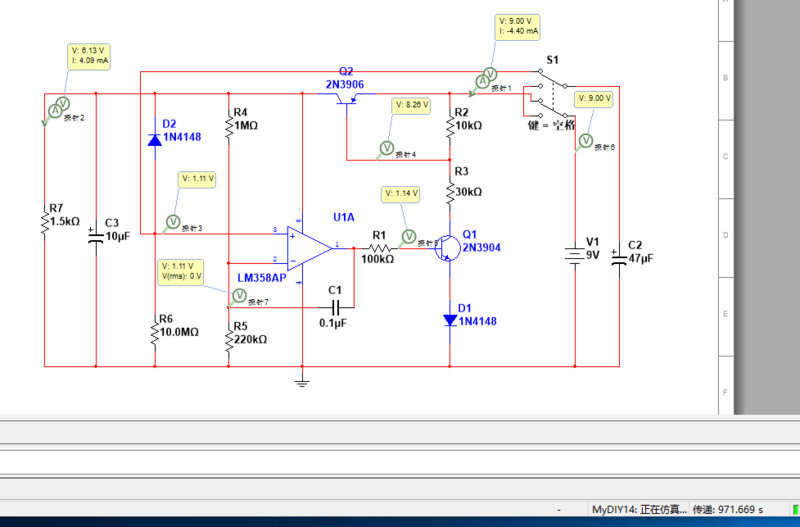Click the R7 1.5kΩ resistor

pos(45,222)
